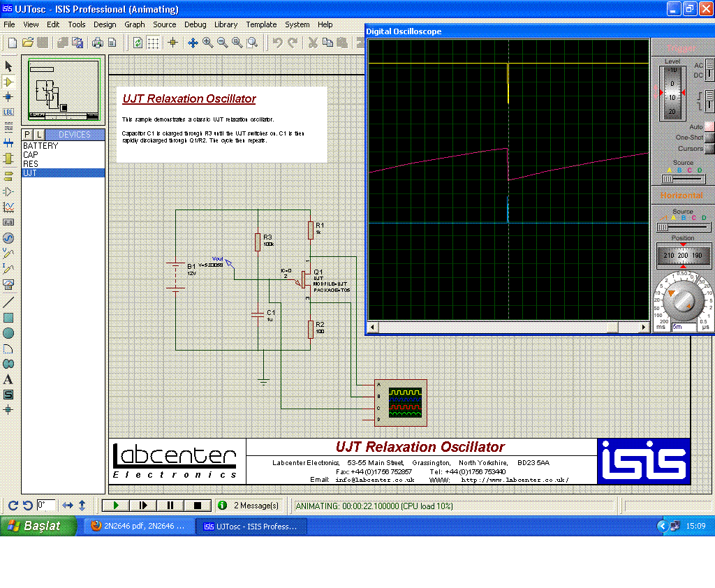
Task: Select the Junction Dot tool
Action: point(8,96)
